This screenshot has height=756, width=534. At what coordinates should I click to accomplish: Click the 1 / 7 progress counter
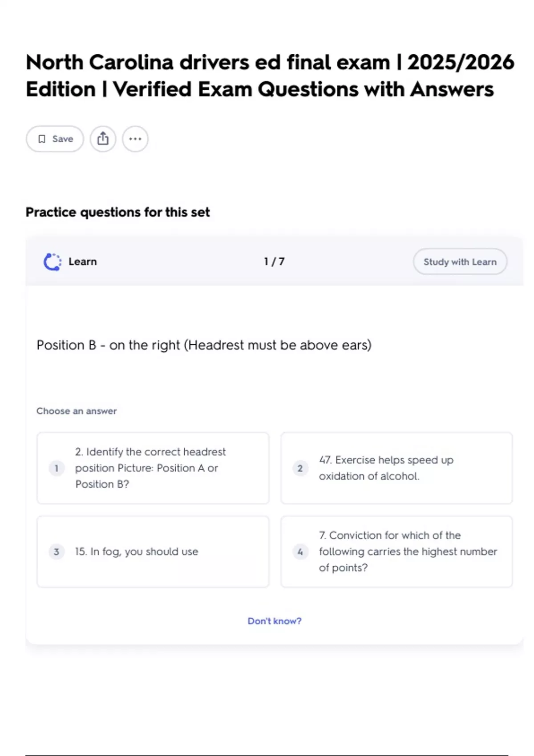[x=274, y=261]
